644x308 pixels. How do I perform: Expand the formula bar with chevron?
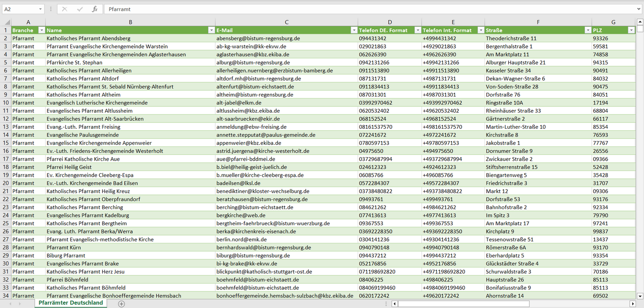coord(639,9)
